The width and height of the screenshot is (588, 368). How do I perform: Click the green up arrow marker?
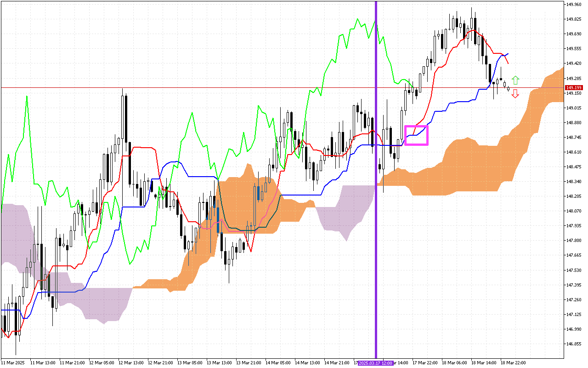515,80
